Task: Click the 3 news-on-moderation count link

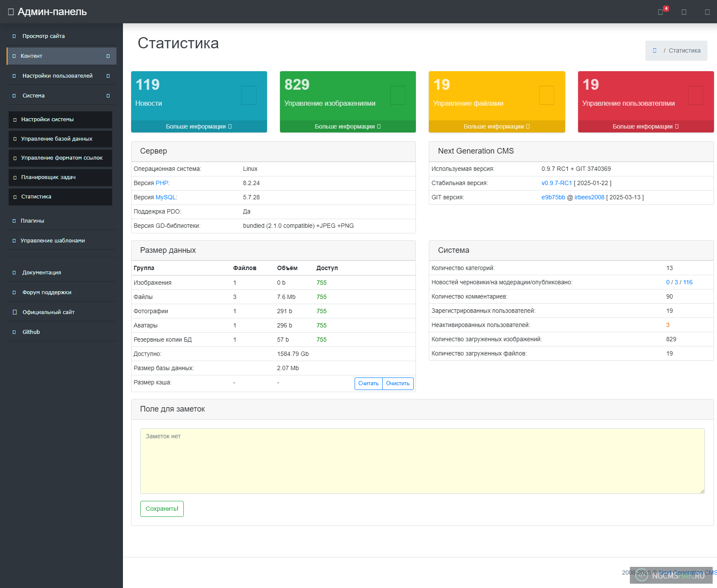Action: tap(676, 282)
